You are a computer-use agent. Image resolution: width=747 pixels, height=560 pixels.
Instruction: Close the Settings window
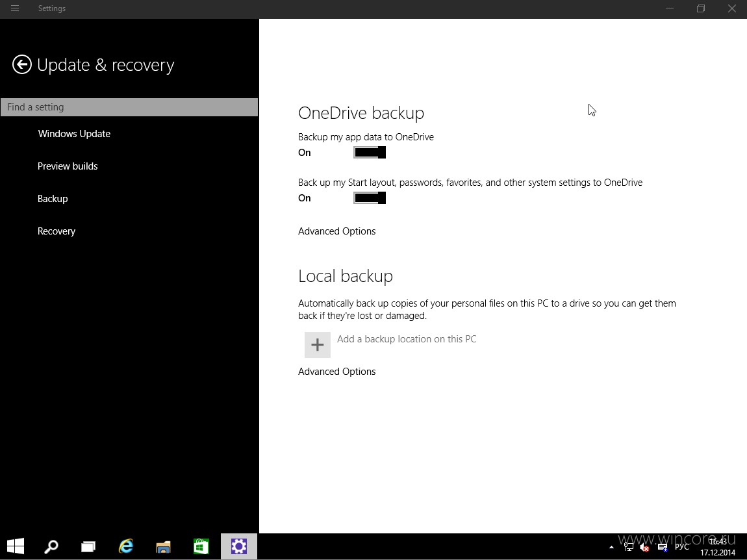(x=732, y=8)
